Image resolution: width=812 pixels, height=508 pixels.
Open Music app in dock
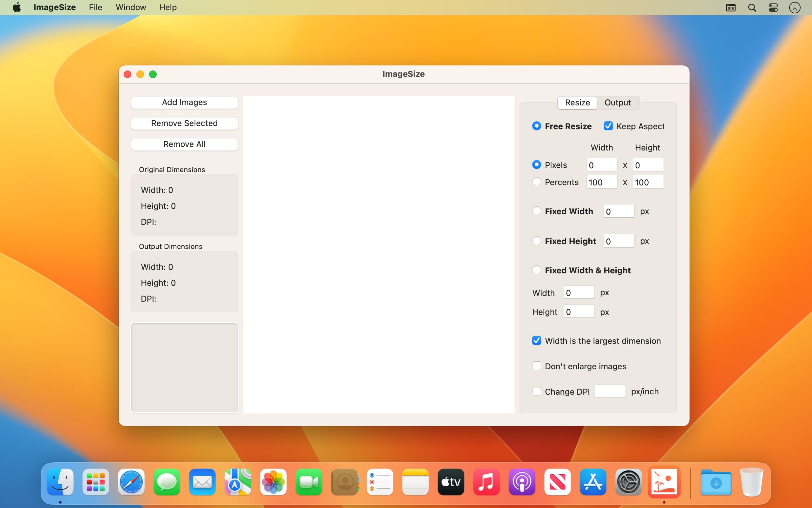(x=487, y=482)
